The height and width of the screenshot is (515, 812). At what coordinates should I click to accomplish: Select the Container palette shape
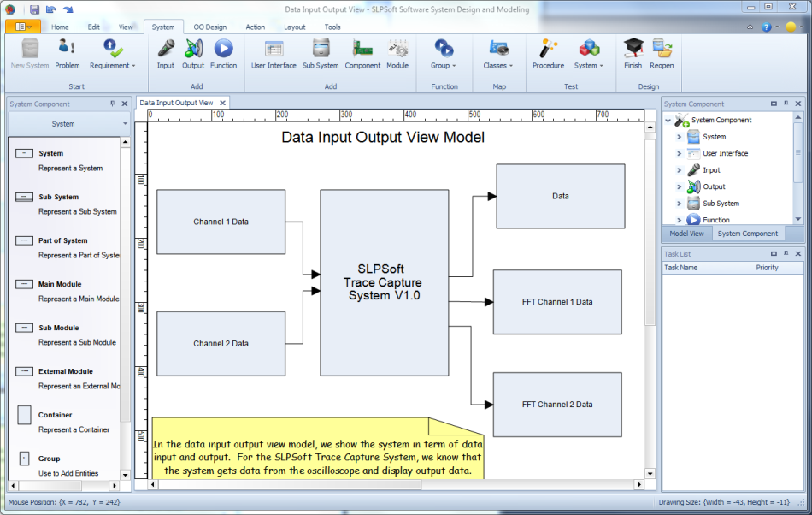(24, 415)
